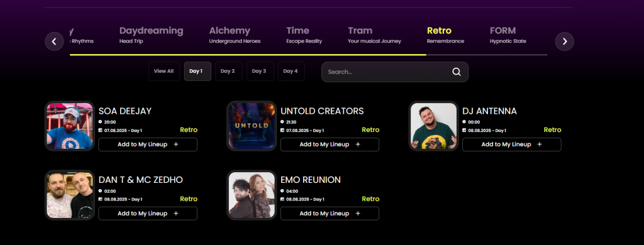Screen dimensions: 644x245
Task: Click the search magnifier icon
Action: (x=457, y=72)
